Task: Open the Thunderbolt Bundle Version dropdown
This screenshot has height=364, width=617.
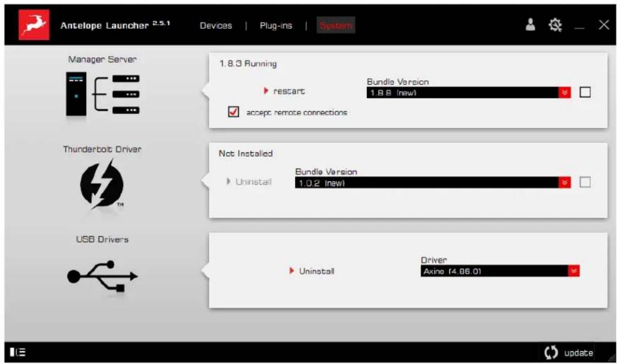Action: [x=432, y=183]
